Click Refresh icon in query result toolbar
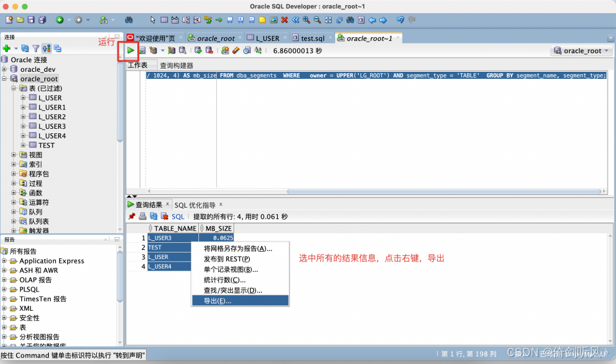616x364 pixels. tap(153, 216)
